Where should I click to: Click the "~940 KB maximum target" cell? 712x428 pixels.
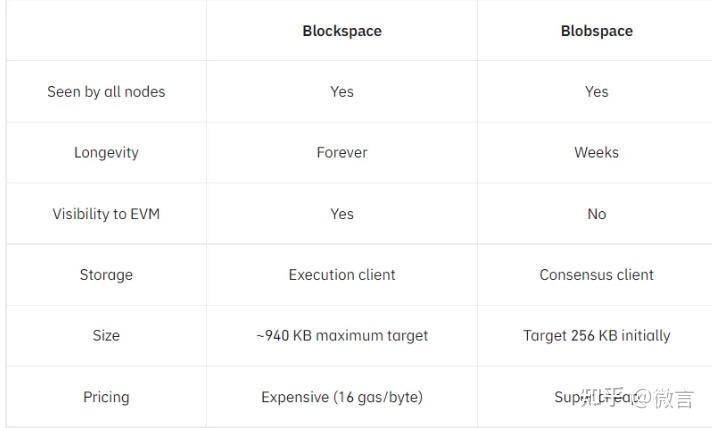tap(342, 336)
